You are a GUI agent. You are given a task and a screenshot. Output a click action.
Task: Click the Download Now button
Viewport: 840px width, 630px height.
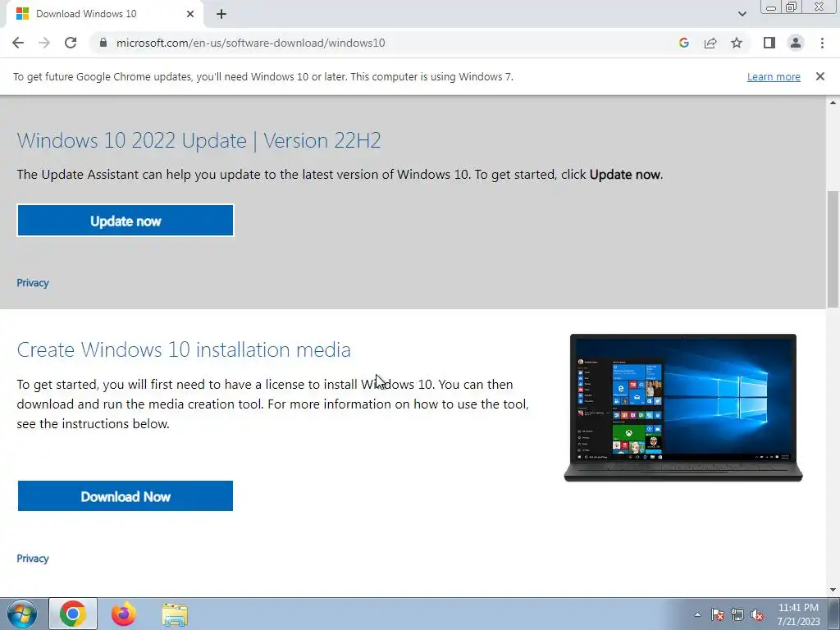[126, 496]
